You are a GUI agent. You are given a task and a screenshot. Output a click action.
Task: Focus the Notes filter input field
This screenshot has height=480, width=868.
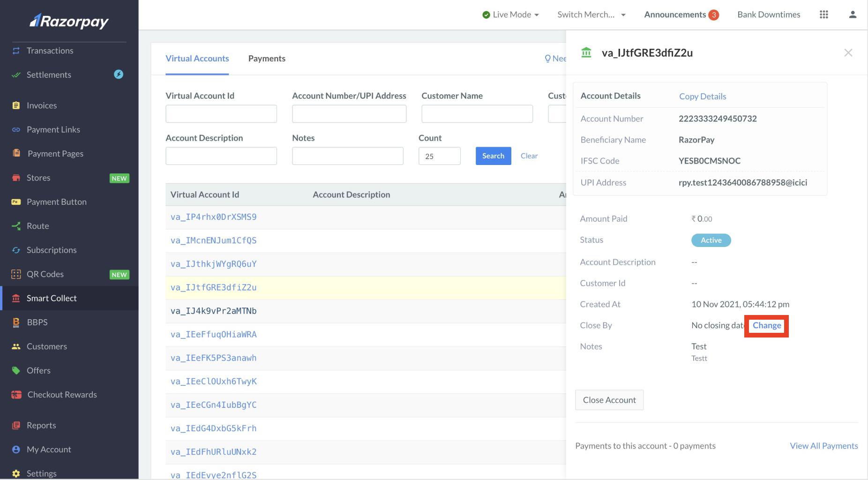[x=348, y=156]
